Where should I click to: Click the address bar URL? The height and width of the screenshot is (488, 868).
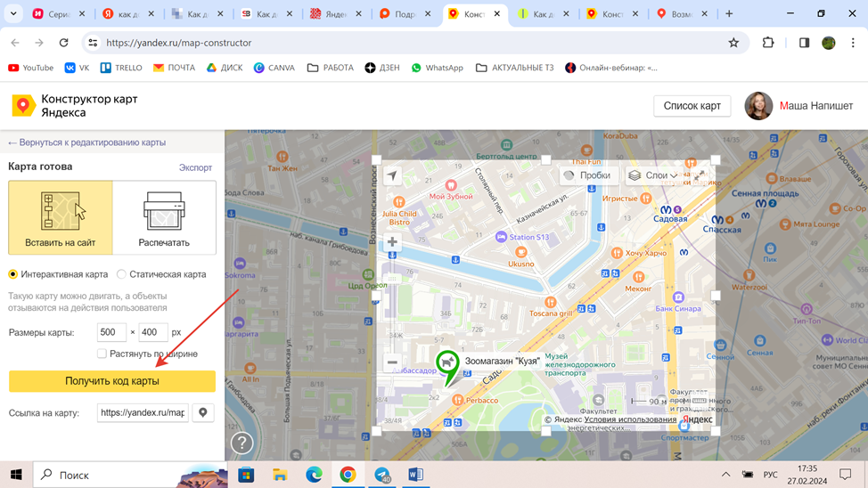[179, 43]
